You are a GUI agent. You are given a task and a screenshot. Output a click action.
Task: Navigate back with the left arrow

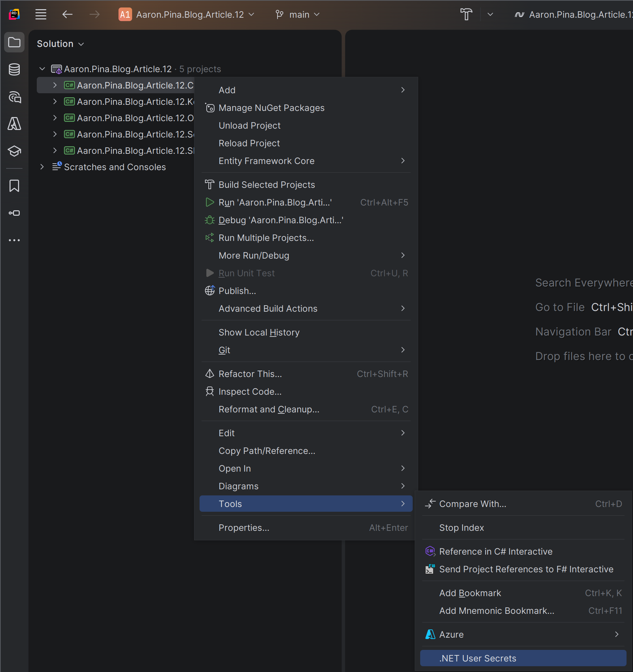click(67, 14)
